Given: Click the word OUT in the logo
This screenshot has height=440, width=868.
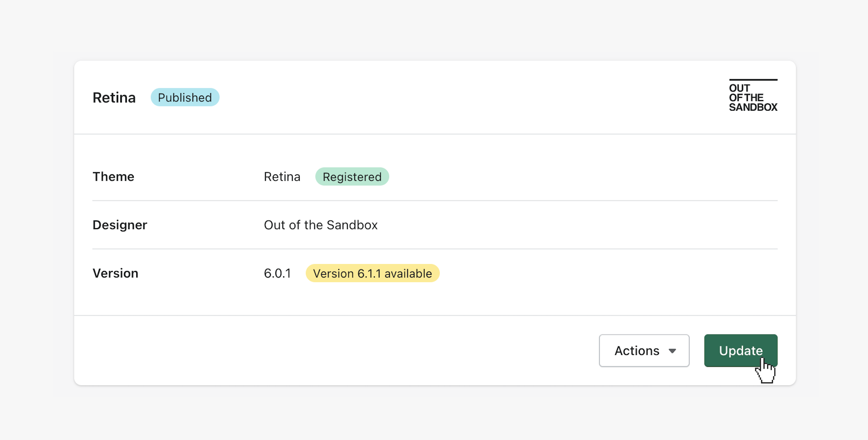Looking at the screenshot, I should (x=739, y=88).
